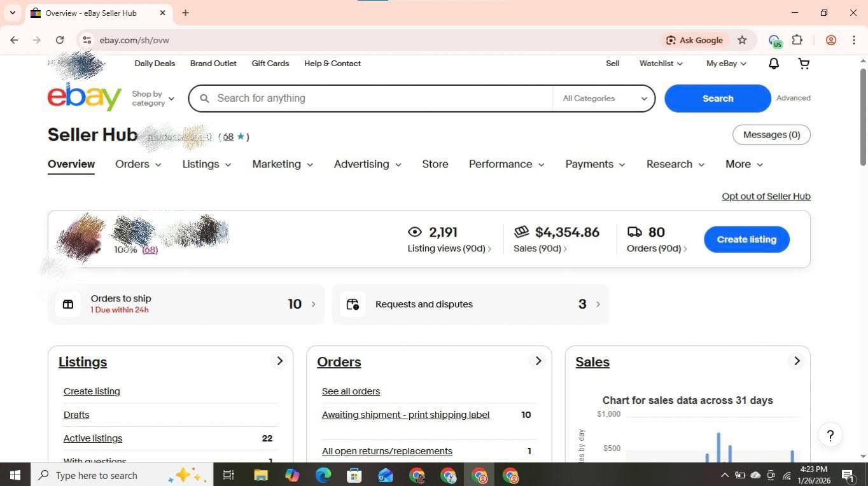Open the shopping cart

coord(803,63)
